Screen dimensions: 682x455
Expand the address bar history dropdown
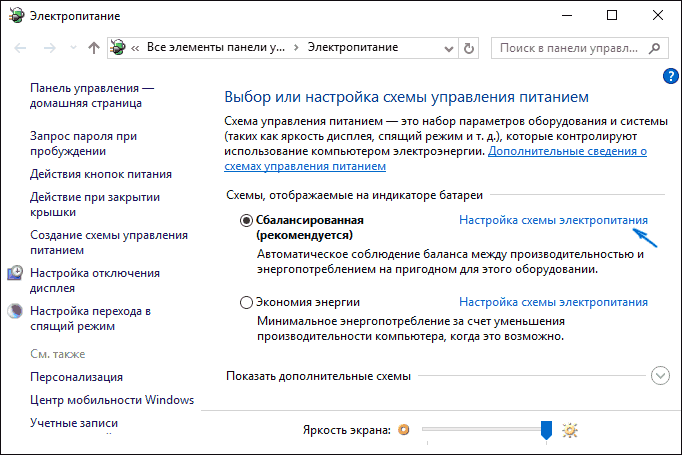(449, 48)
